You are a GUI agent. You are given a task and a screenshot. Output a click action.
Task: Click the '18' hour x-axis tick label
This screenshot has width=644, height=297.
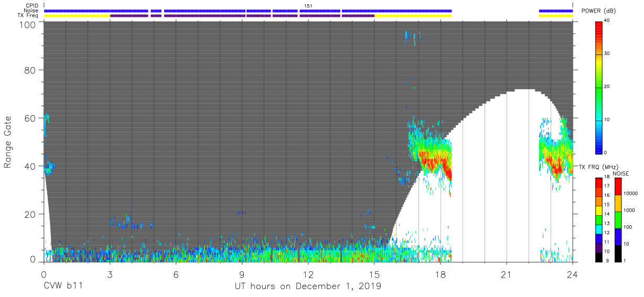[440, 274]
